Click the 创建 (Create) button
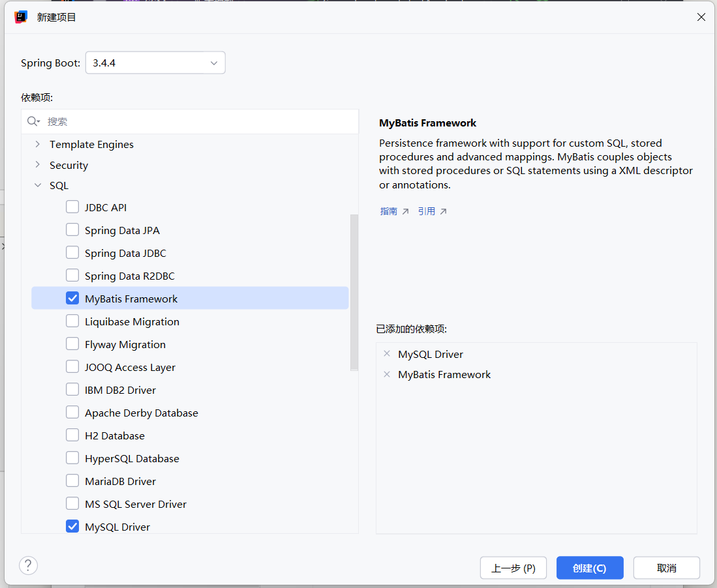Viewport: 717px width, 588px height. click(x=589, y=568)
